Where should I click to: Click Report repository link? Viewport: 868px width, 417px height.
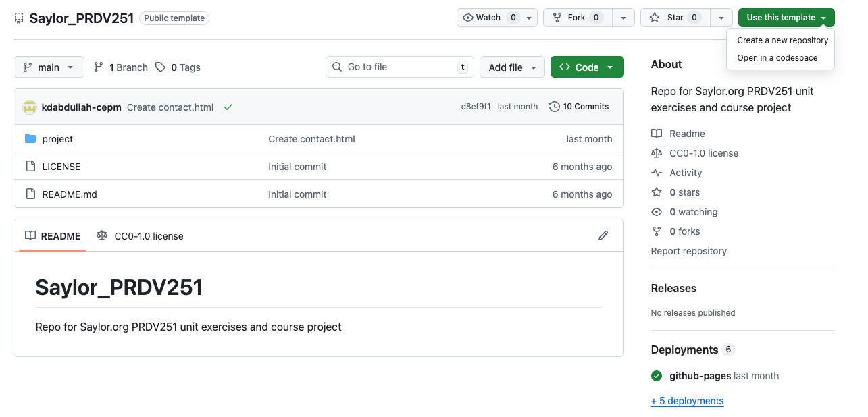coord(689,251)
